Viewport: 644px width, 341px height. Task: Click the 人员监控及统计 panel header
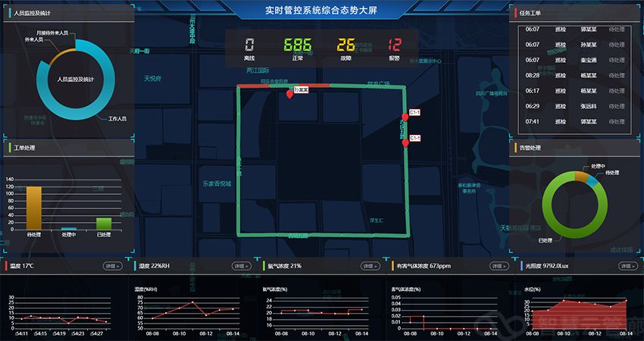pos(68,13)
